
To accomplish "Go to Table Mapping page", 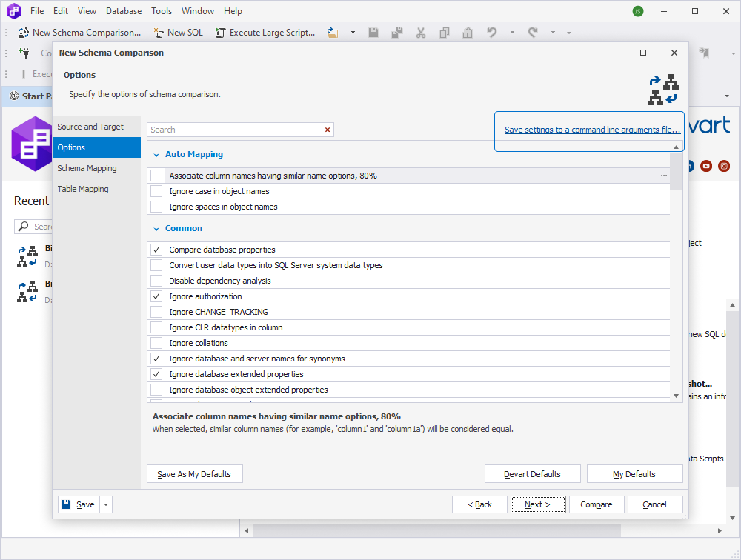I will point(97,189).
